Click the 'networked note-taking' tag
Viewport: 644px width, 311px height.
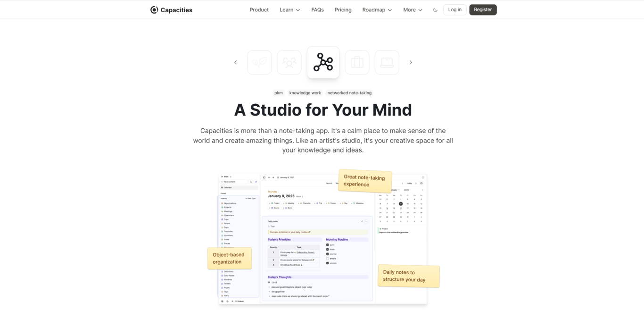pos(349,93)
